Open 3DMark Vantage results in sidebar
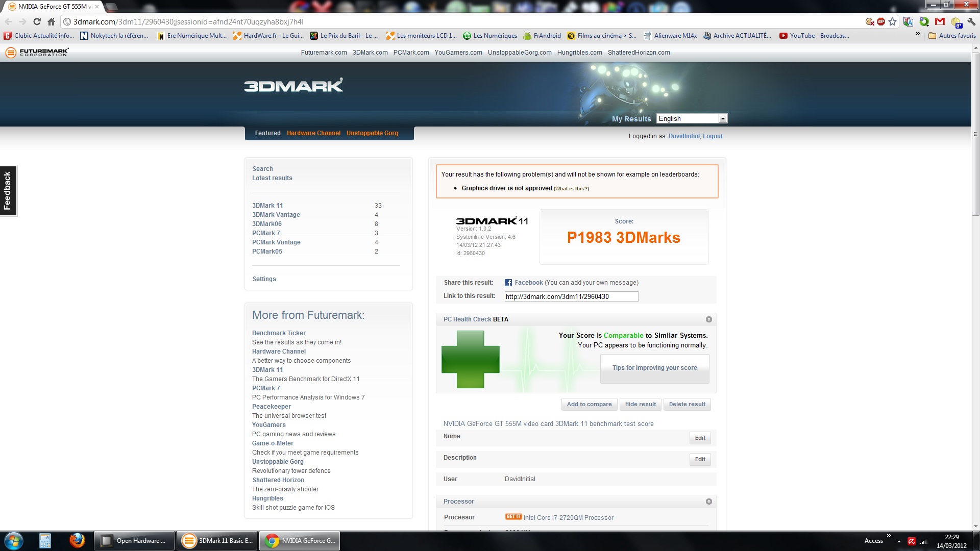This screenshot has height=551, width=980. click(276, 215)
